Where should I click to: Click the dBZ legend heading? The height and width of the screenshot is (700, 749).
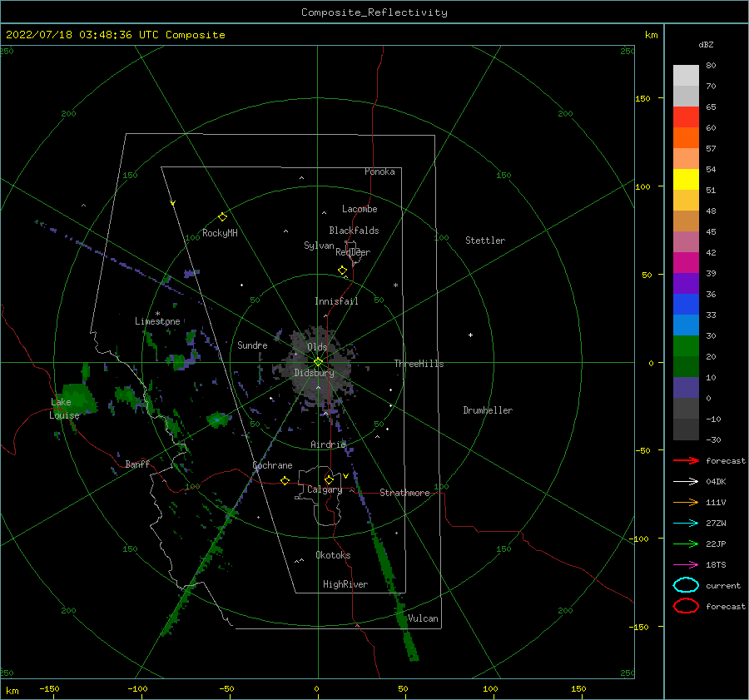pos(706,44)
